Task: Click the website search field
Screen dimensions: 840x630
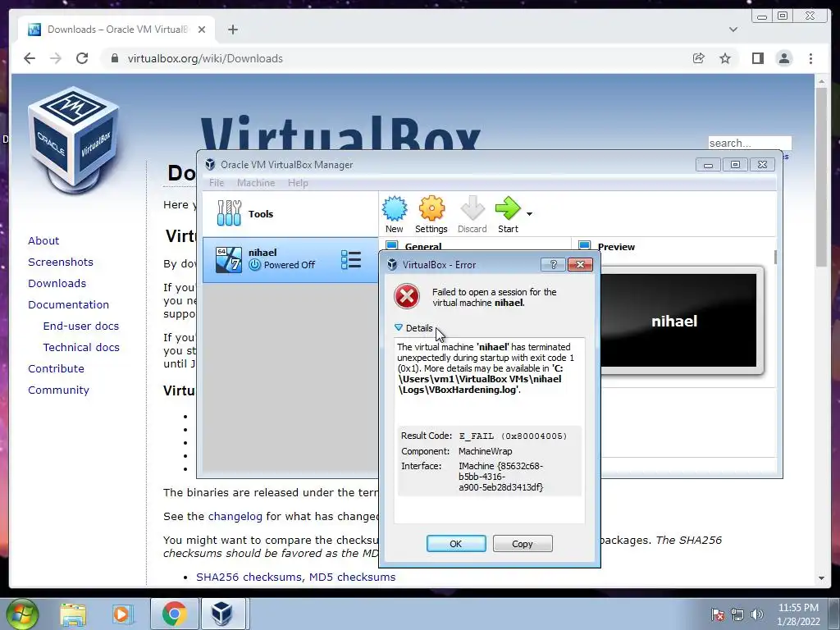Action: pyautogui.click(x=750, y=143)
